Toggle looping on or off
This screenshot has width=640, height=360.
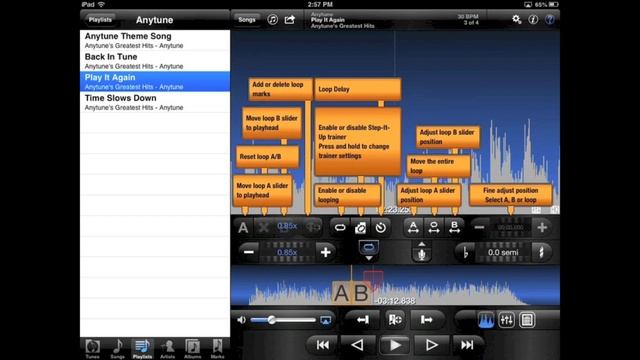(340, 227)
